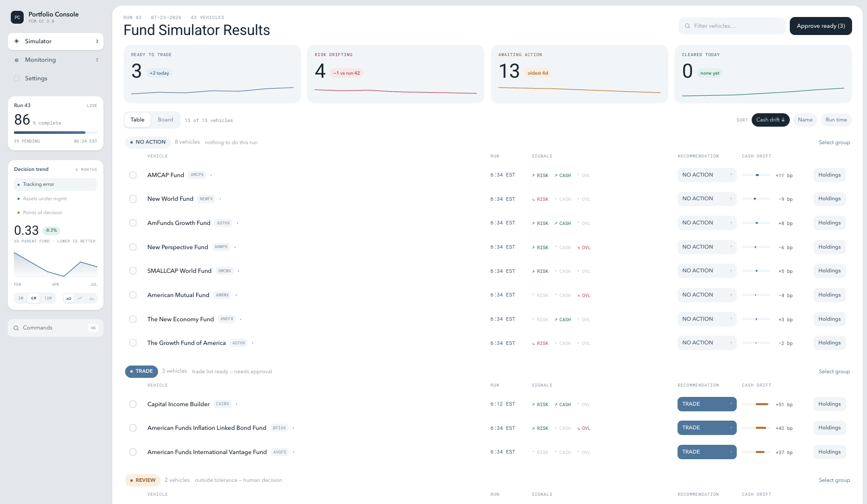Click Approve ready (3) button
867x504 pixels.
[821, 26]
